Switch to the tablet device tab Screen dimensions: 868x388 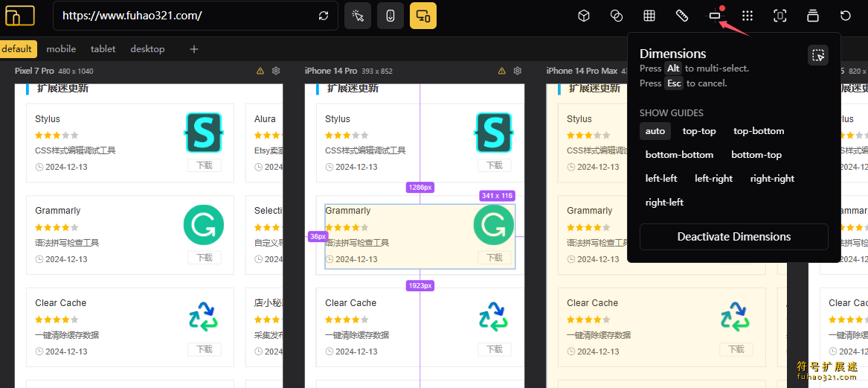point(103,48)
